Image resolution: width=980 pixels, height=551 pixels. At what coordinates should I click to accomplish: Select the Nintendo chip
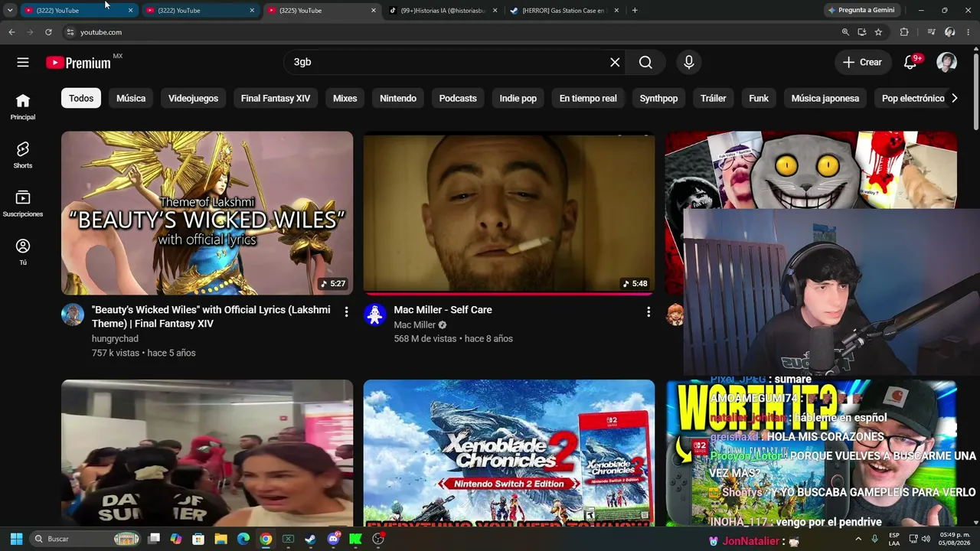pyautogui.click(x=398, y=98)
